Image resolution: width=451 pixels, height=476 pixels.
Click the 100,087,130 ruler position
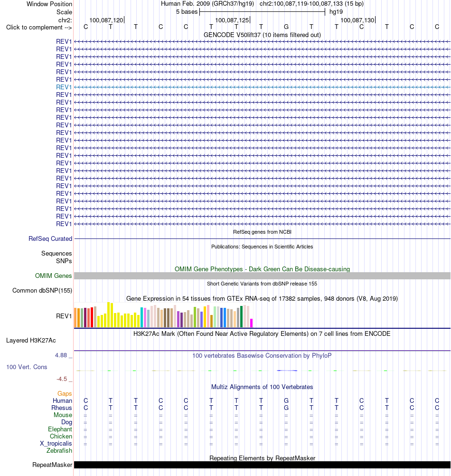click(357, 20)
